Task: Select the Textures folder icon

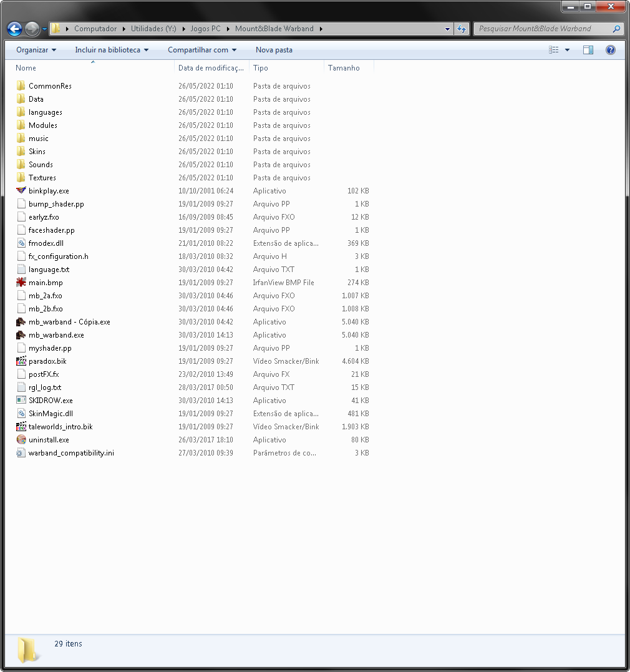Action: point(21,177)
